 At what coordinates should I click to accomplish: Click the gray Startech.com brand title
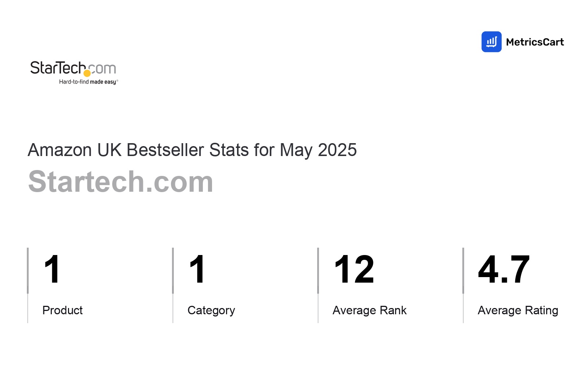point(121,181)
